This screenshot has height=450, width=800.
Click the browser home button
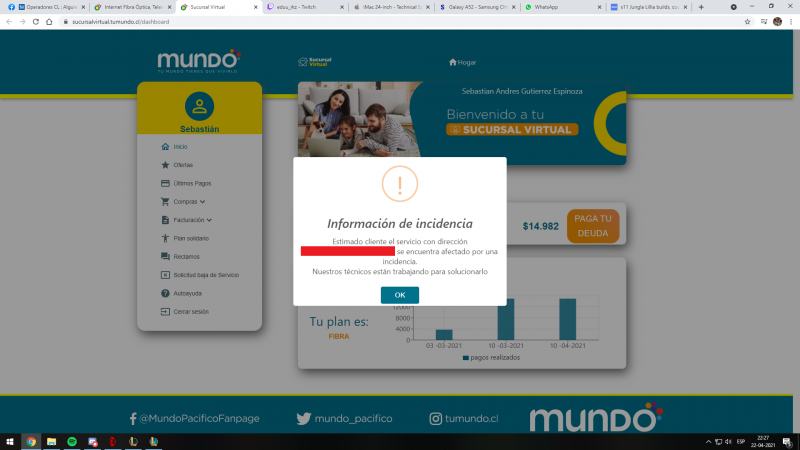click(x=49, y=22)
